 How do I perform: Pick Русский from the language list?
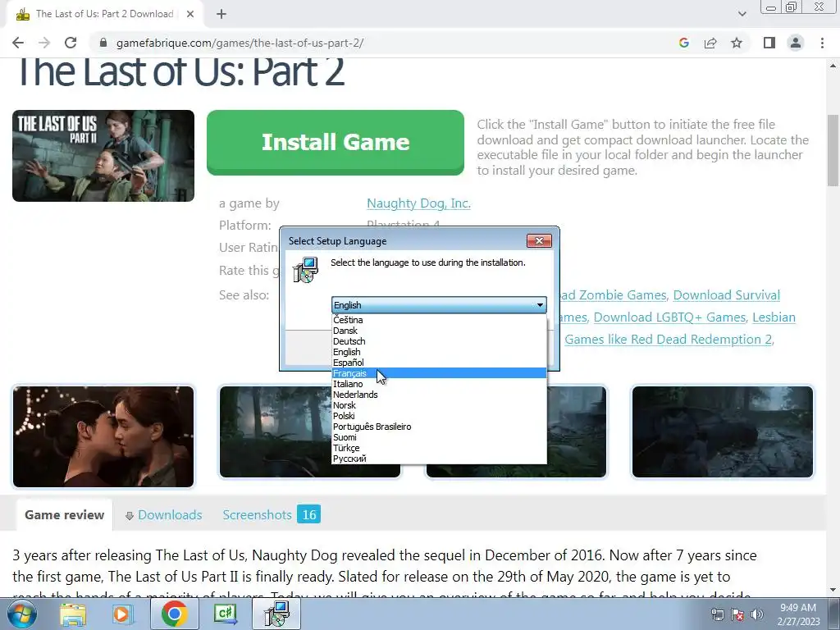coord(439,459)
